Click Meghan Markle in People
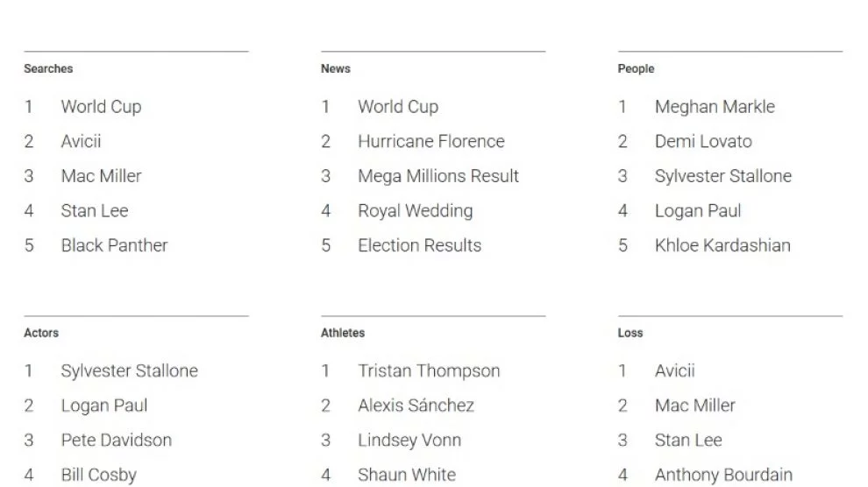 (715, 107)
